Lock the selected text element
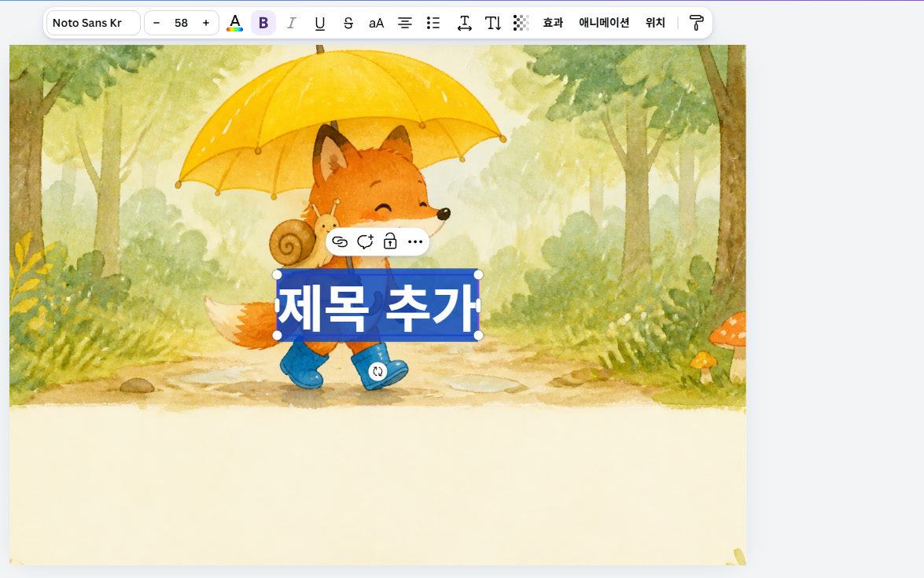The image size is (924, 578). [390, 241]
